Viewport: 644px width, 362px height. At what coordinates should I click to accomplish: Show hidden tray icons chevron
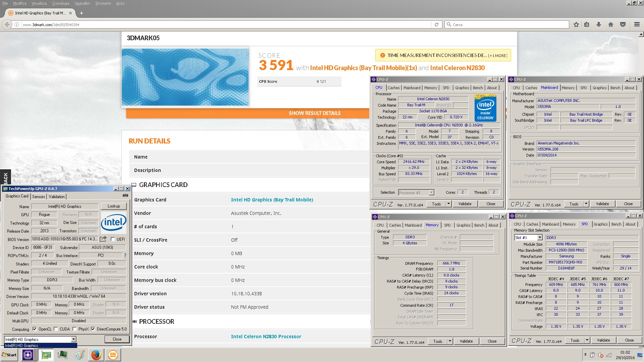point(585,355)
